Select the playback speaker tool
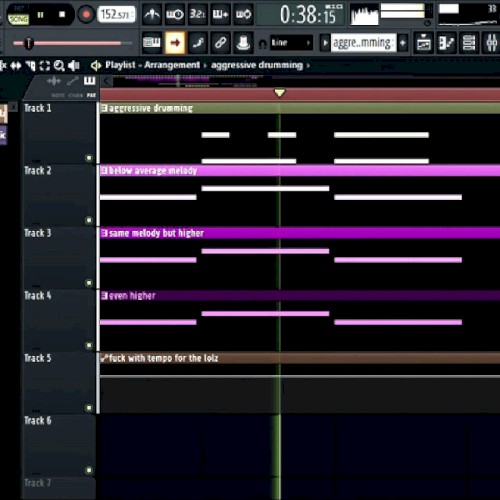 tap(73, 66)
